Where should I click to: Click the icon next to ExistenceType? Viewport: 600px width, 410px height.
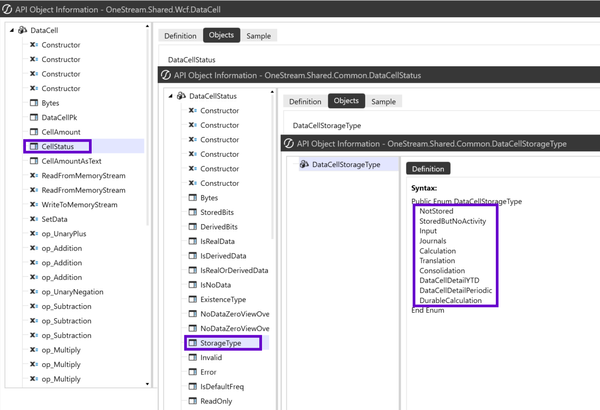[192, 299]
